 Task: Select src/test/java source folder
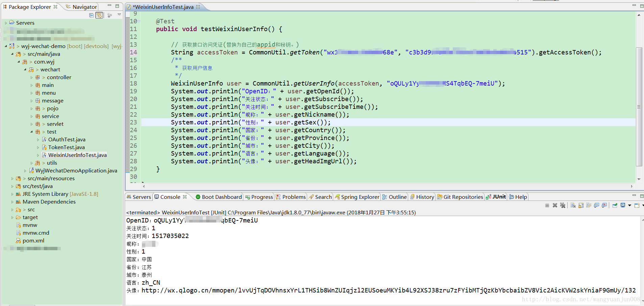coord(38,186)
